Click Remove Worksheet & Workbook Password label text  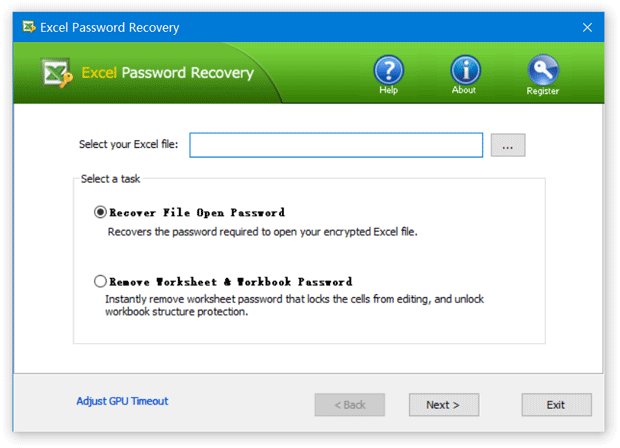(x=230, y=282)
